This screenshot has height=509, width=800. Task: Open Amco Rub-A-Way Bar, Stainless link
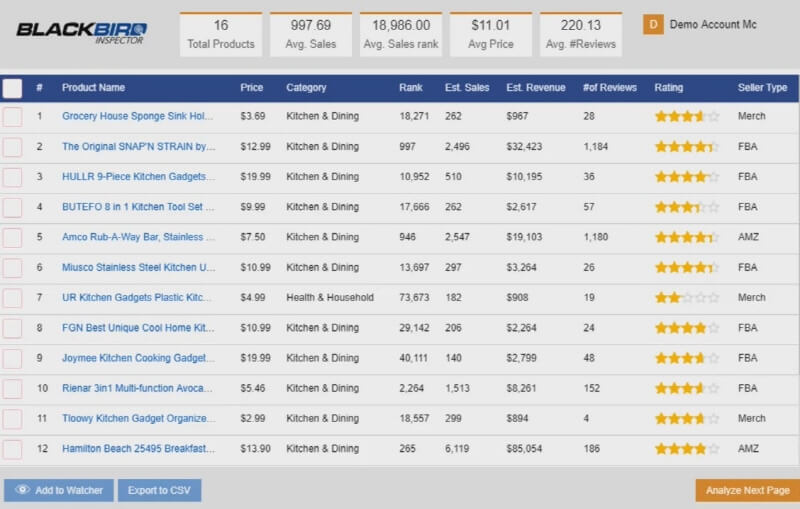pyautogui.click(x=138, y=237)
